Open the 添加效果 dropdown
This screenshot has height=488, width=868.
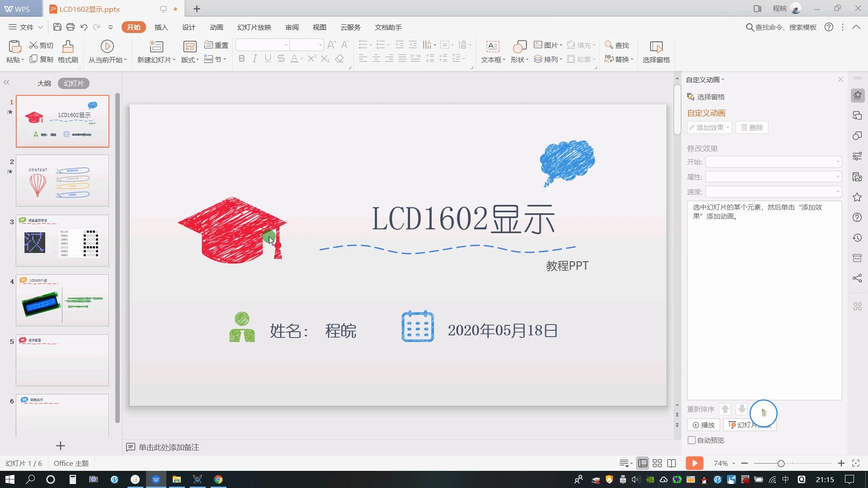click(x=709, y=127)
